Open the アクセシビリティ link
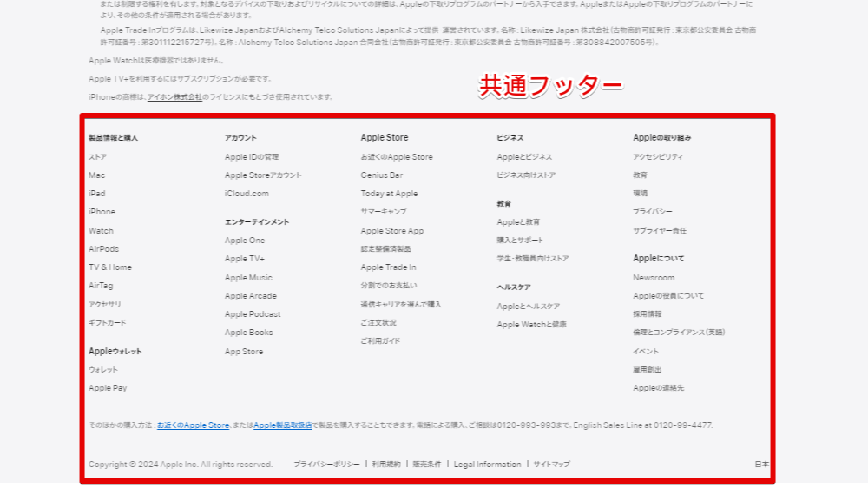The image size is (868, 488). coord(658,157)
